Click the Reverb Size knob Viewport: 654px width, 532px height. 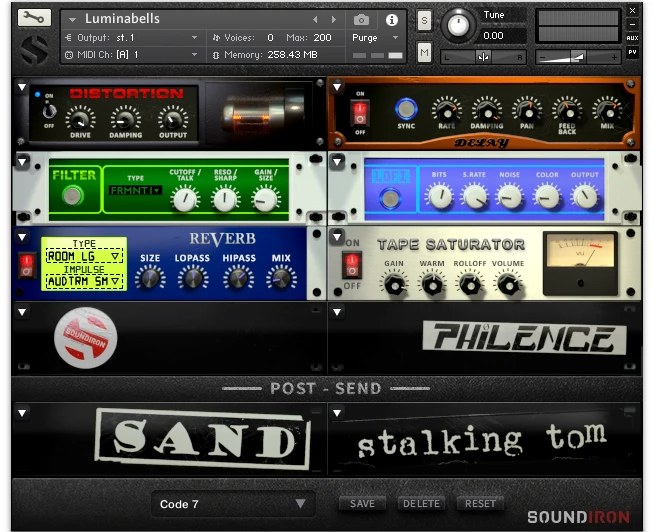click(x=150, y=278)
